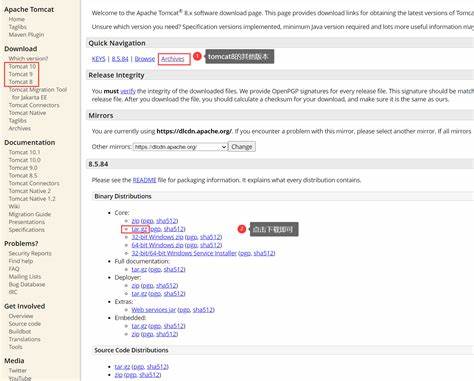Open Tomcat 9.0 documentation
The height and width of the screenshot is (381, 474).
[x=23, y=168]
